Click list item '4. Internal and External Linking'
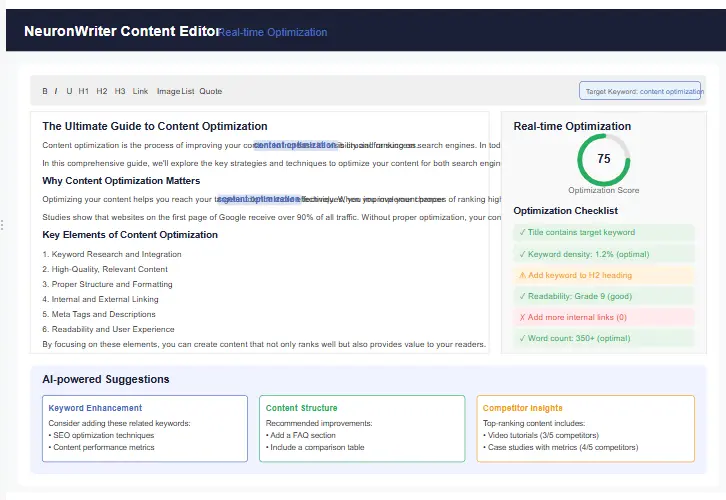Image resolution: width=726 pixels, height=500 pixels. pyautogui.click(x=100, y=299)
